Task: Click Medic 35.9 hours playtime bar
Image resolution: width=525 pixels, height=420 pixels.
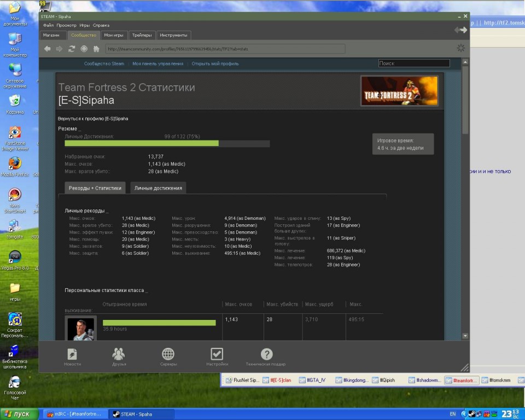Action: tap(159, 323)
